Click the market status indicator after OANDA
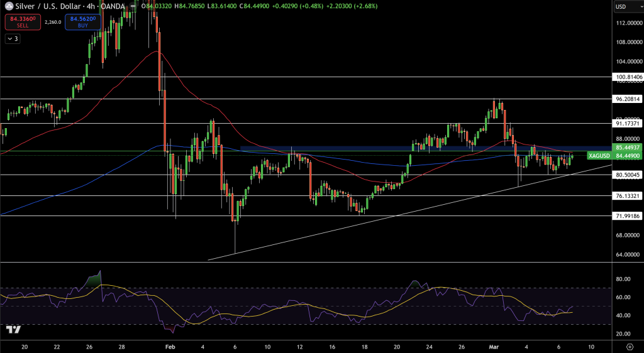644x353 pixels. (x=133, y=6)
